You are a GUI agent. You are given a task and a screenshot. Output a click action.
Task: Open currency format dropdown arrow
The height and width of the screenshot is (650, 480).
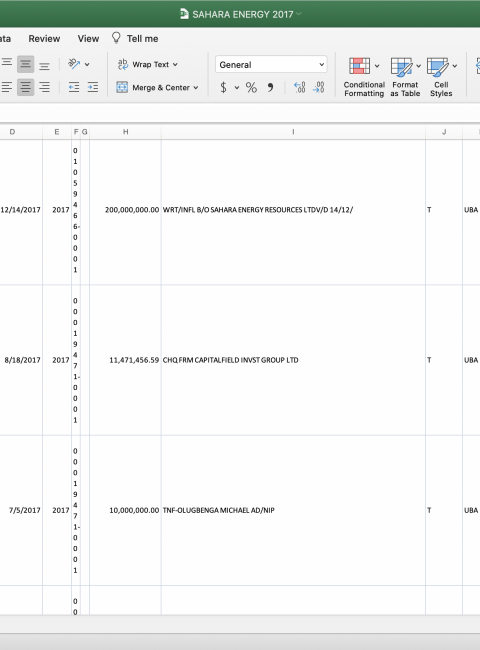(x=237, y=87)
